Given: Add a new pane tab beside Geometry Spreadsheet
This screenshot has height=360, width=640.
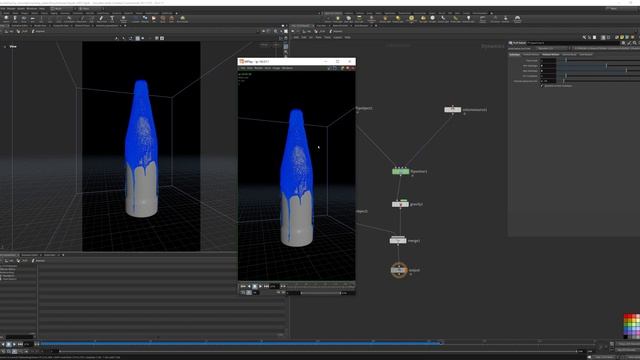Looking at the screenshot, I should point(125,25).
